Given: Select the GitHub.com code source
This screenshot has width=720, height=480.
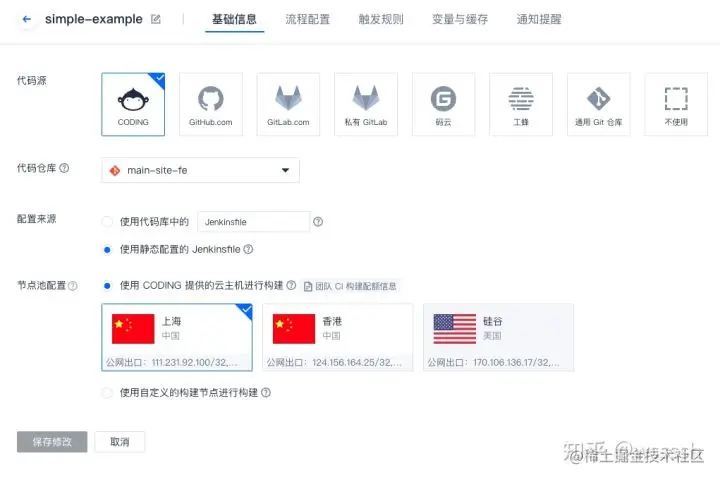Looking at the screenshot, I should [x=211, y=104].
